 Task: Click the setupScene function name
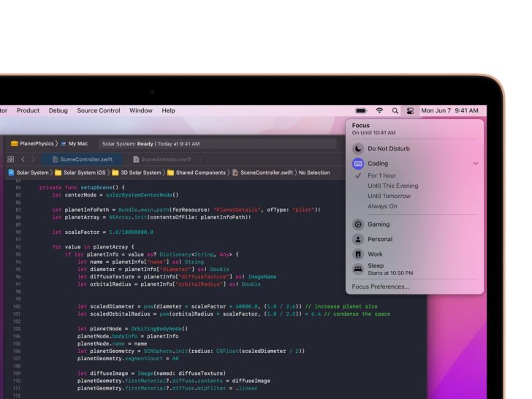pyautogui.click(x=96, y=188)
